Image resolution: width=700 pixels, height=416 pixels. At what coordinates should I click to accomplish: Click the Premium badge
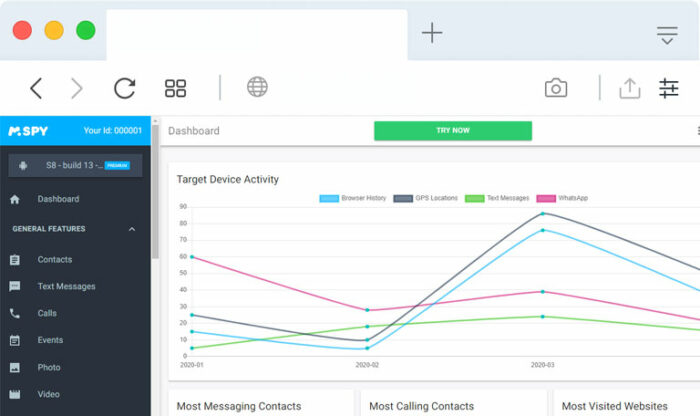117,166
